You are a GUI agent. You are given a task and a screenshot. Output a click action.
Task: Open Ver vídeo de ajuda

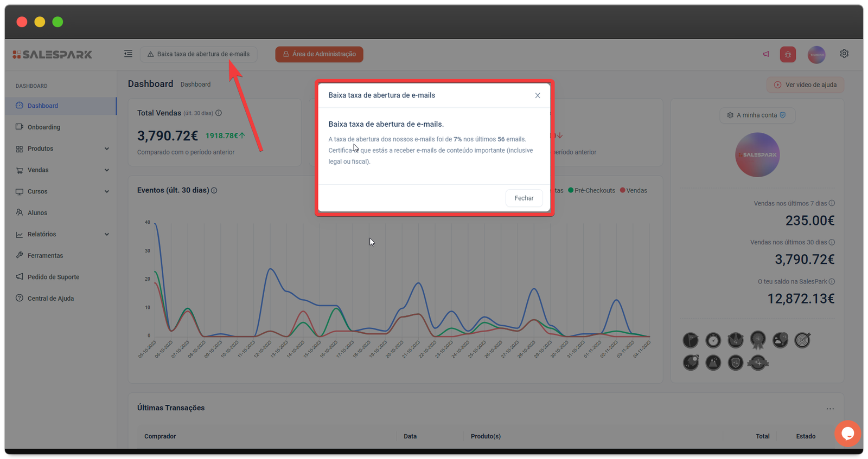tap(805, 85)
